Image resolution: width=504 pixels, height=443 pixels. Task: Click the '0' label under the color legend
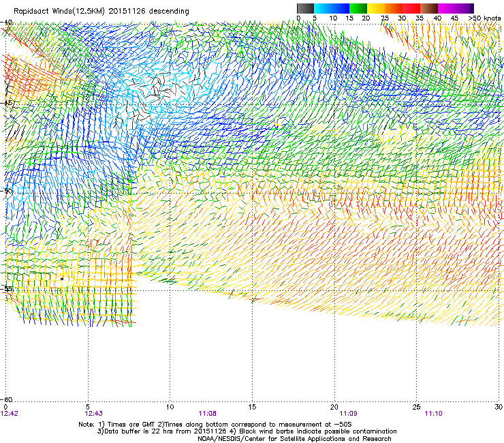(298, 18)
